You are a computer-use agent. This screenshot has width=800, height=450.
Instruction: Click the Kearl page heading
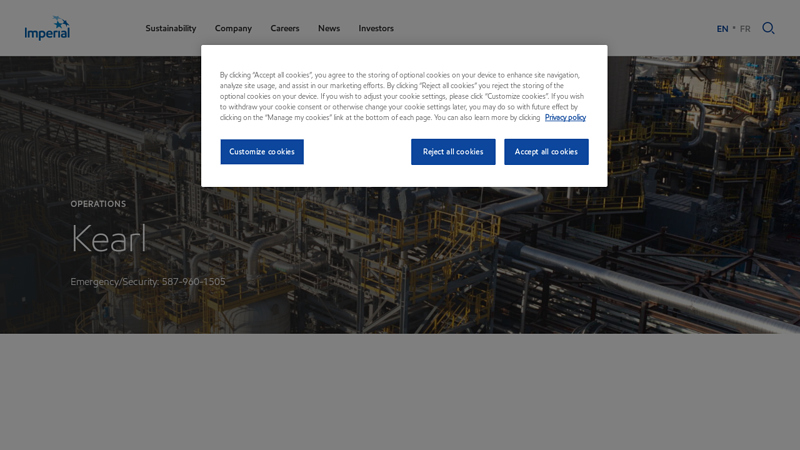[109, 240]
